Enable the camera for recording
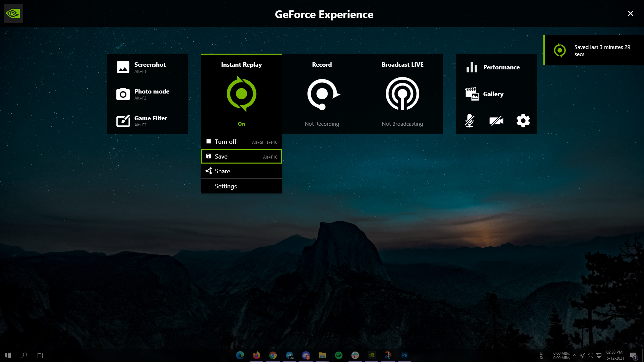This screenshot has height=362, width=644. [496, 121]
